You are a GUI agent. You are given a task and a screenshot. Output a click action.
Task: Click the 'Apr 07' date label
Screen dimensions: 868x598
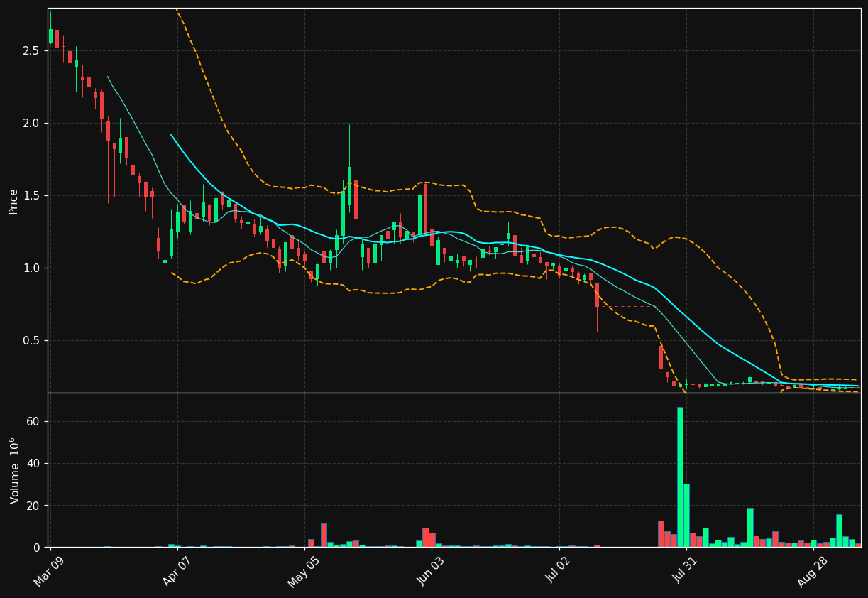coord(178,570)
